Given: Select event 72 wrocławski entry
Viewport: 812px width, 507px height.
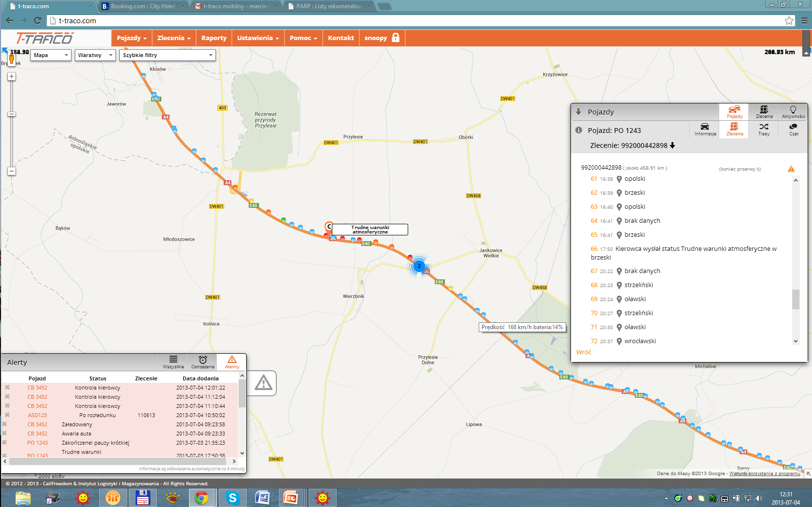Looking at the screenshot, I should [623, 341].
